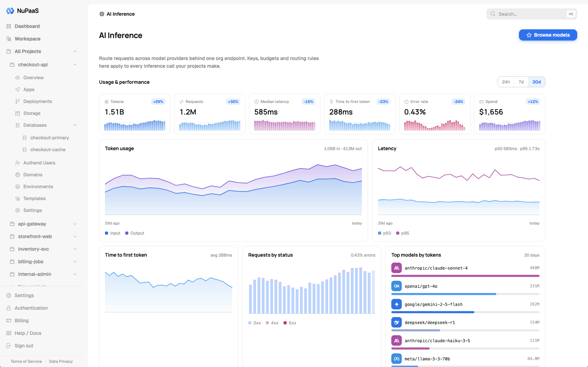Screen dimensions: 588x367
Task: Select the 30d time range
Action: (536, 82)
